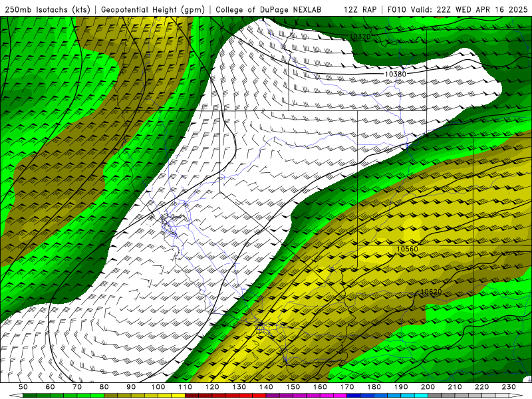Image resolution: width=532 pixels, height=399 pixels.
Task: Click the 120 kt legend value
Action: pos(212,387)
